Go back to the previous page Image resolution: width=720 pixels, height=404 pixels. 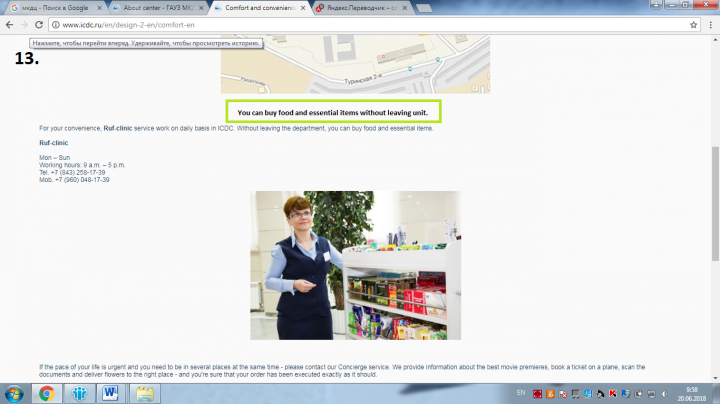click(9, 25)
